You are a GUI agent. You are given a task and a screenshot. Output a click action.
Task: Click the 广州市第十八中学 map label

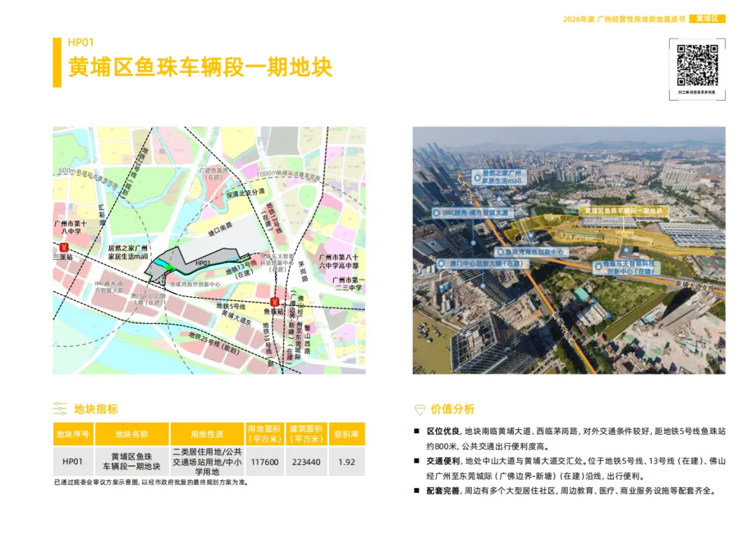tap(71, 227)
